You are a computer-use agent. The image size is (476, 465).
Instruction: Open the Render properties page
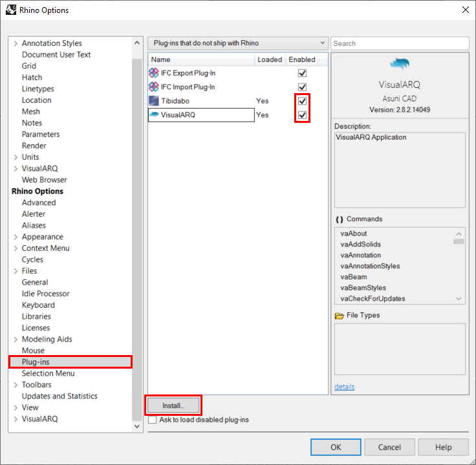coord(34,146)
